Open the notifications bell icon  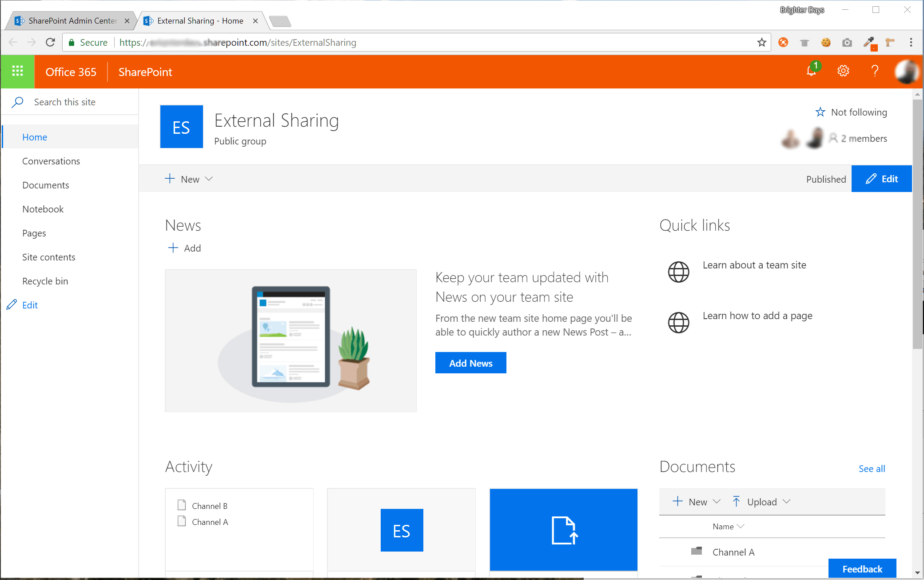[812, 71]
